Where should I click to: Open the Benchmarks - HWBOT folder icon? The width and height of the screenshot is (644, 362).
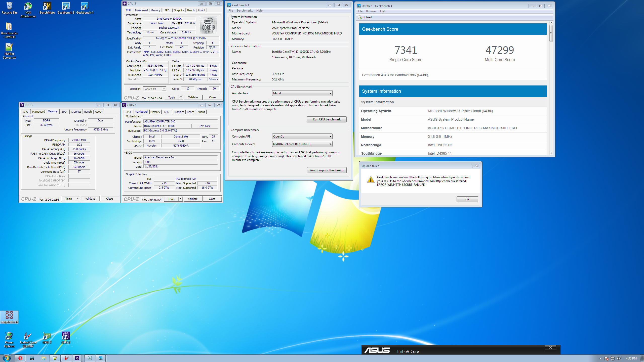coord(9,30)
